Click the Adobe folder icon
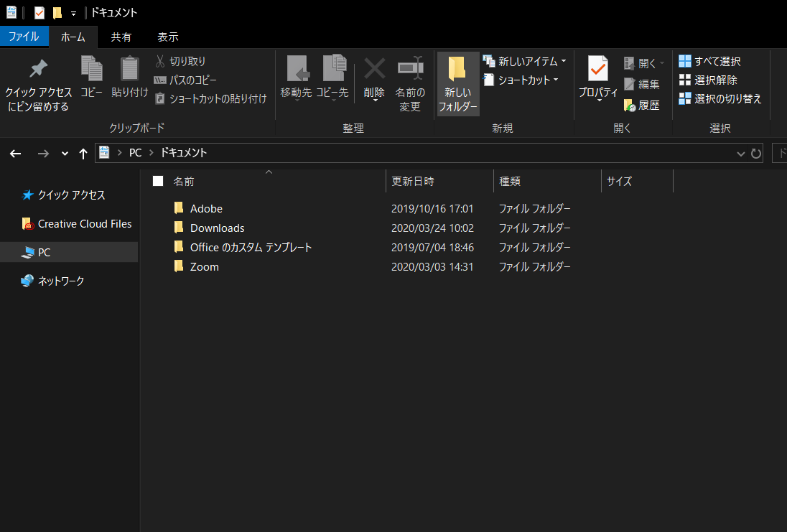Viewport: 787px width, 532px height. 179,207
